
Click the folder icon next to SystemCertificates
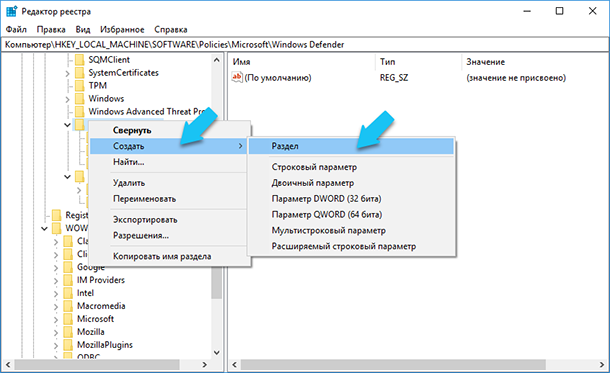(x=80, y=73)
